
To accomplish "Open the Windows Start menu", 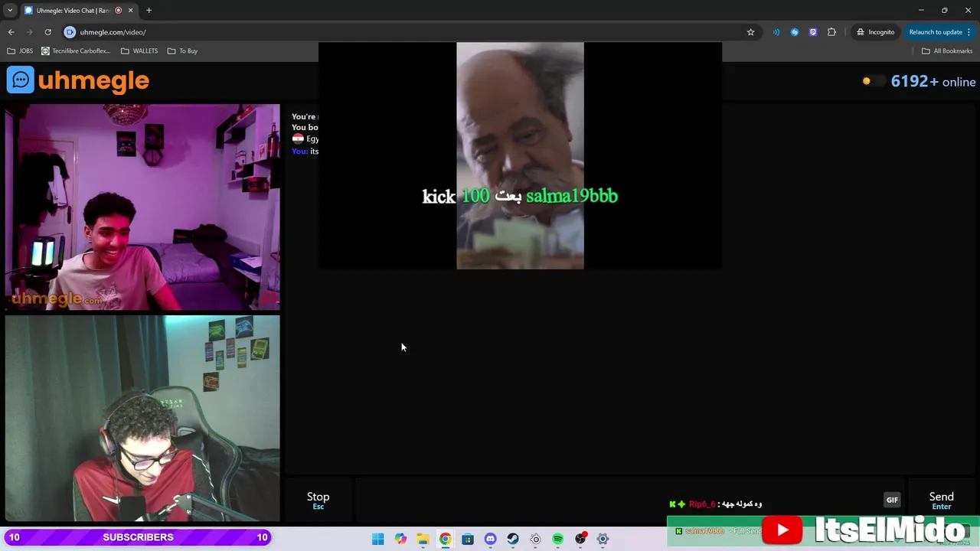I will (x=377, y=539).
